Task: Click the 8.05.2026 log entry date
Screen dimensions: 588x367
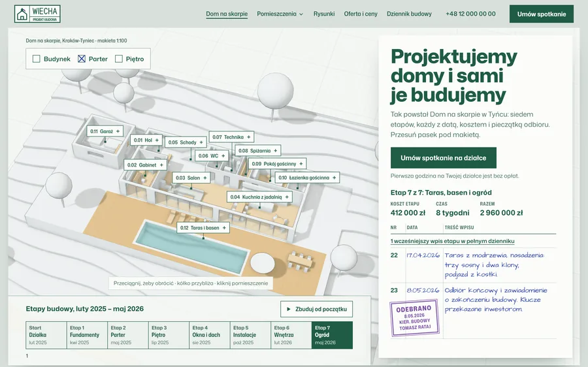Action: click(x=423, y=290)
